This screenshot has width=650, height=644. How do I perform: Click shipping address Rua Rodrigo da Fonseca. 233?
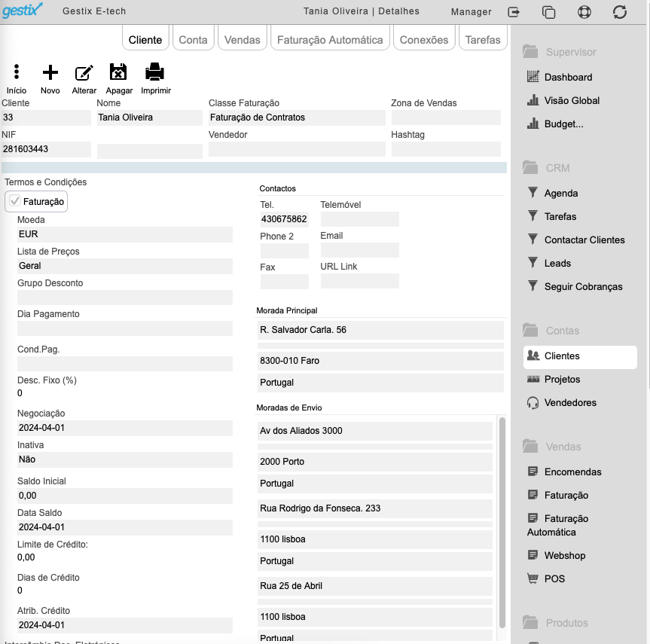point(375,508)
